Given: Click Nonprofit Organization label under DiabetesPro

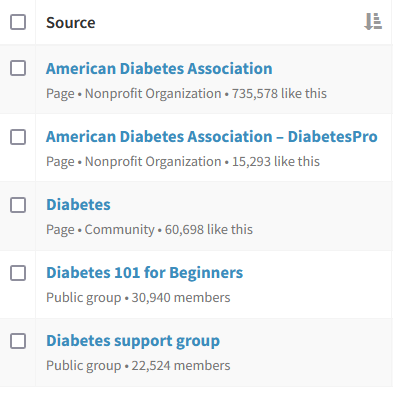Looking at the screenshot, I should 153,162.
